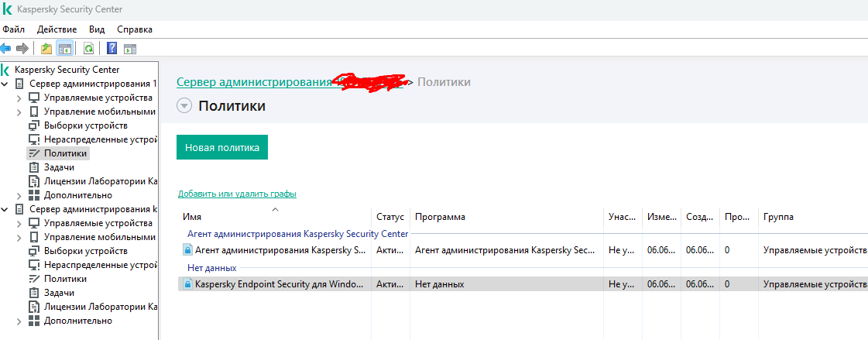The height and width of the screenshot is (340, 868).
Task: Click Дополнительно grid icon under server k
Action: (34, 321)
